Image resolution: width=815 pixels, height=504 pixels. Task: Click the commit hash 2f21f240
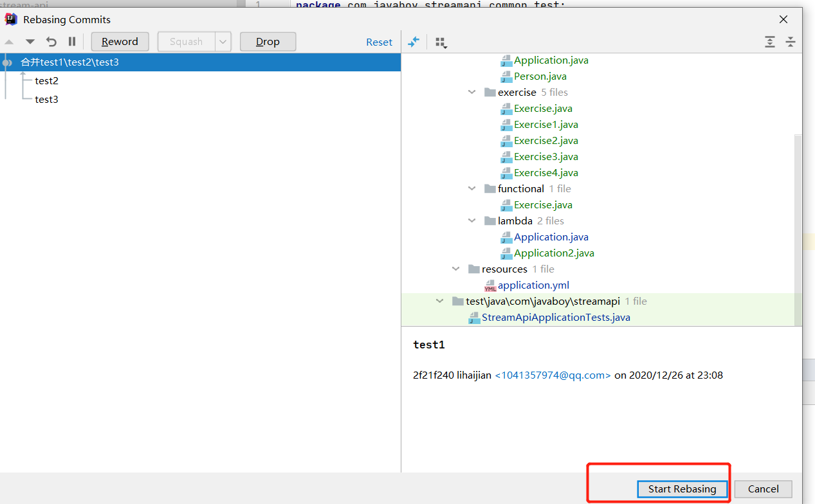point(433,375)
